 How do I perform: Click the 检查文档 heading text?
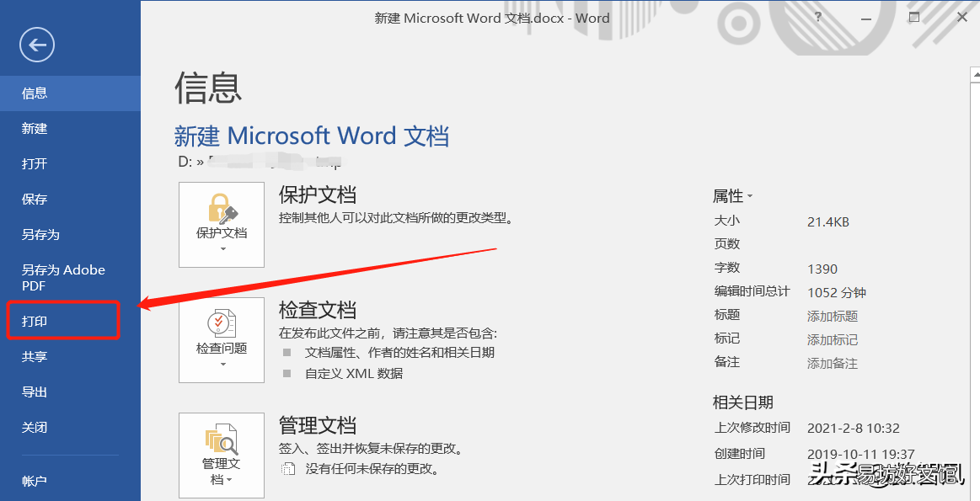click(x=318, y=310)
